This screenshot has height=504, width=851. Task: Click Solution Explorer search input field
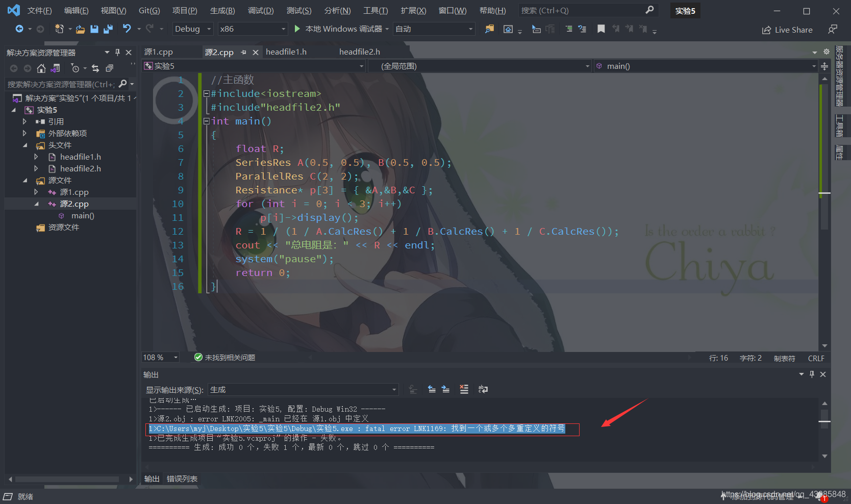click(61, 84)
